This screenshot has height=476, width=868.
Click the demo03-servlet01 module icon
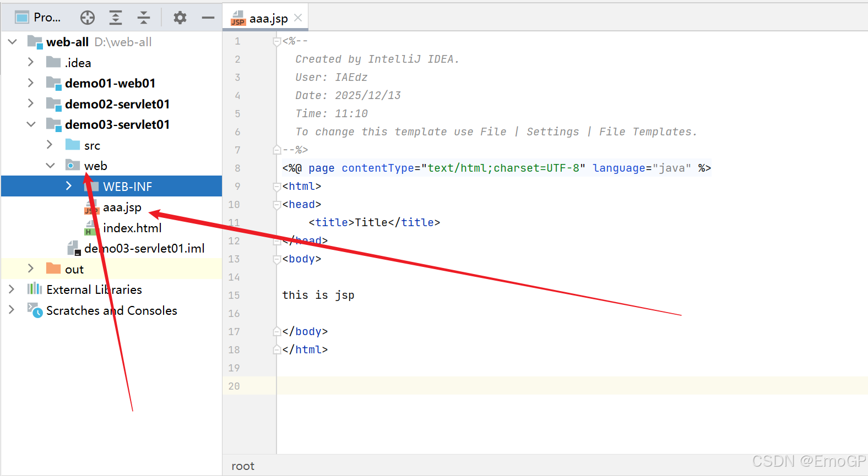pyautogui.click(x=53, y=124)
